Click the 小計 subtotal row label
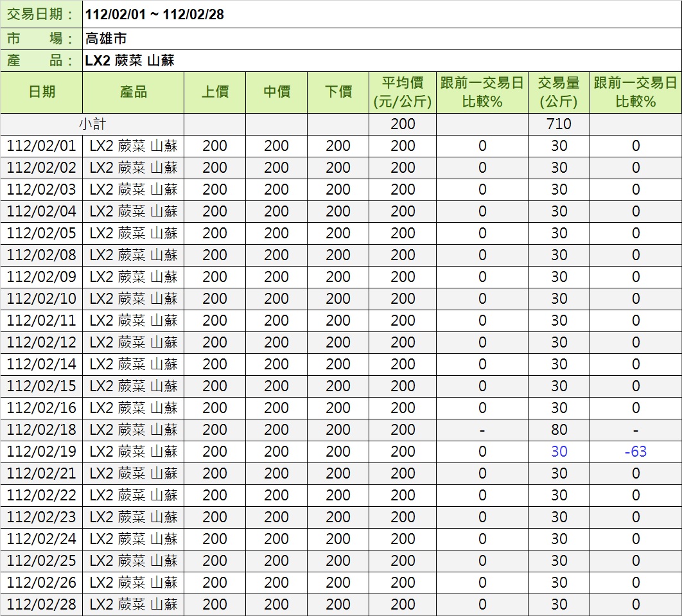This screenshot has height=616, width=682. (x=92, y=124)
